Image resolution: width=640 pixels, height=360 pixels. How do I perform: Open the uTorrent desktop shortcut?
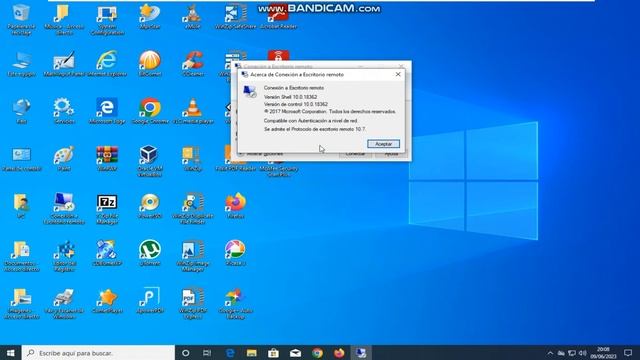[150, 253]
